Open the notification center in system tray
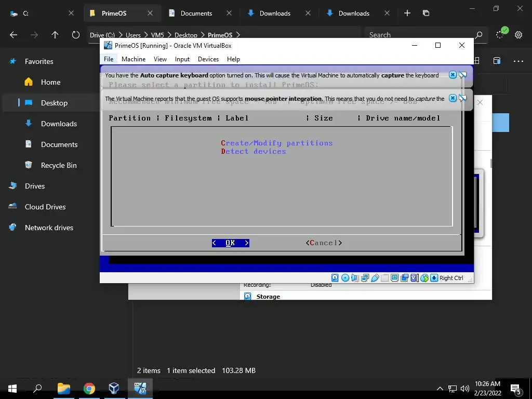 tap(516, 389)
